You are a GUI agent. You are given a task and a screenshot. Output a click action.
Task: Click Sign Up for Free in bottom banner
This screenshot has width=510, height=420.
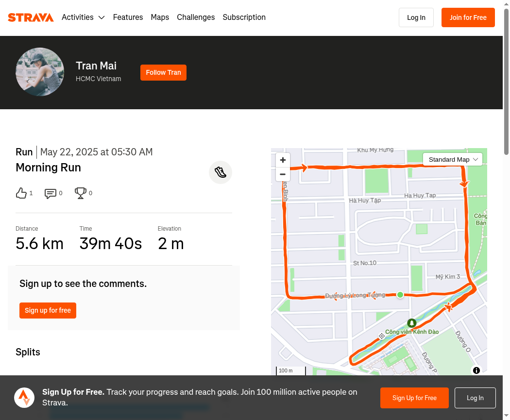tap(414, 398)
